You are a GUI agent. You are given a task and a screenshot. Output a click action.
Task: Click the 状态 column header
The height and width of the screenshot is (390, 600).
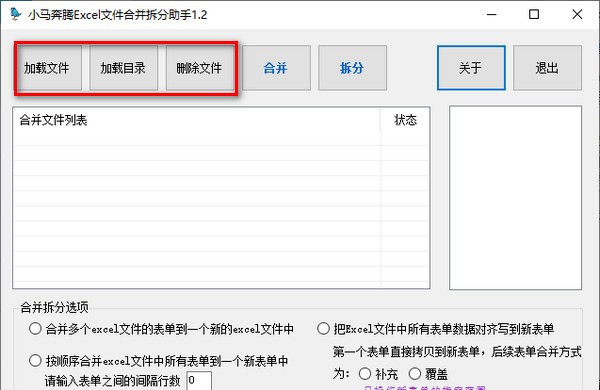click(405, 120)
